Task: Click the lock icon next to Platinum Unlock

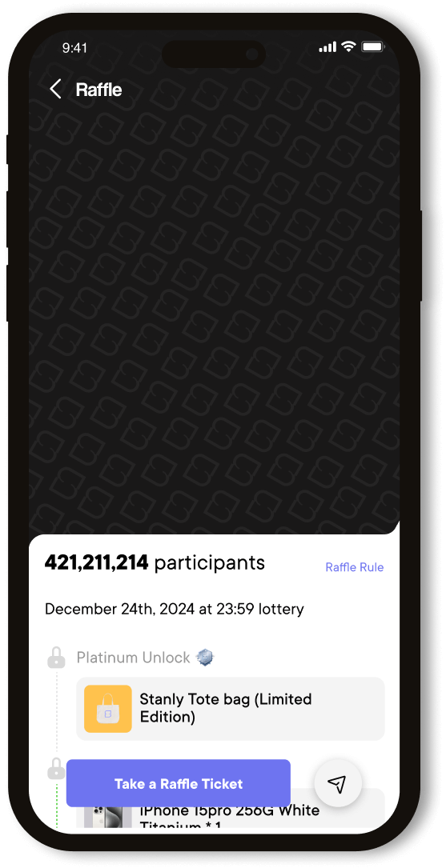Action: pyautogui.click(x=56, y=658)
